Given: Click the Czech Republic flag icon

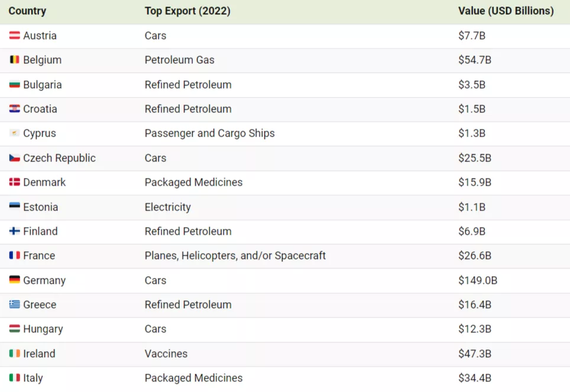Looking at the screenshot, I should pos(15,158).
